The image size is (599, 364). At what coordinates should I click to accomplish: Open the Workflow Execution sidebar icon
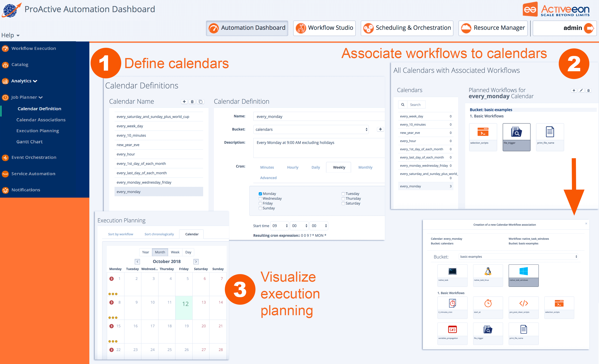5,49
